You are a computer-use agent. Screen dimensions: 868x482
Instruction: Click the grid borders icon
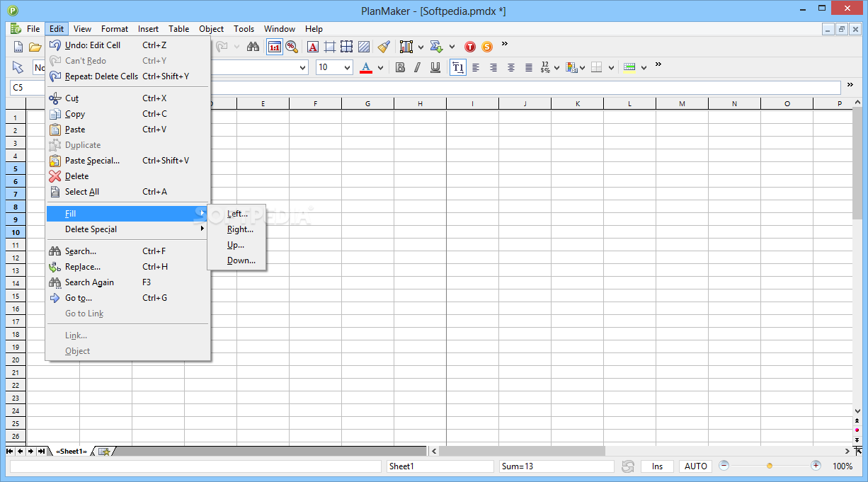pyautogui.click(x=346, y=47)
